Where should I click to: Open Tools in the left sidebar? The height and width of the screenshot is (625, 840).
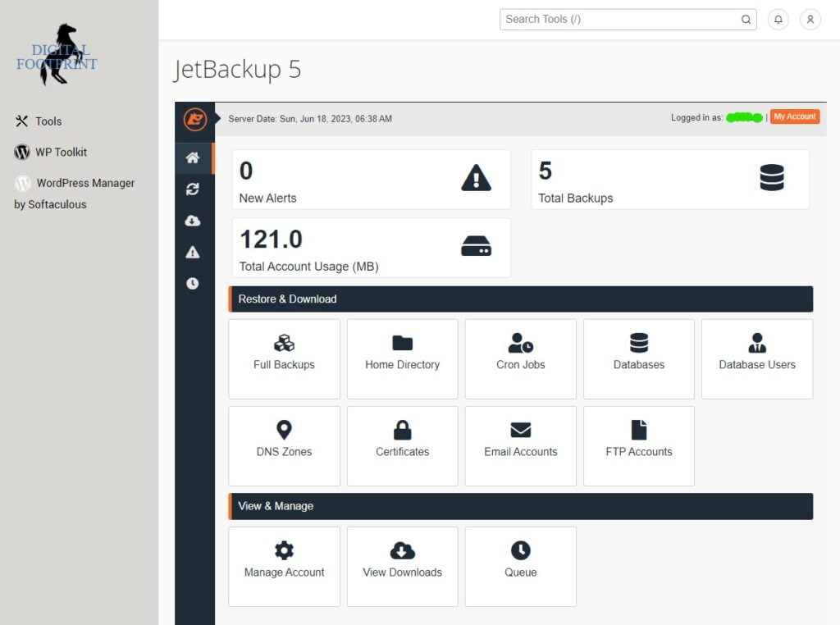[39, 121]
